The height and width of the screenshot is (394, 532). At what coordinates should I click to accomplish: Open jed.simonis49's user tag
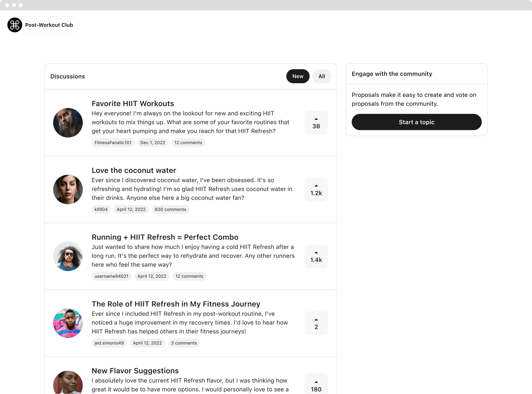(109, 343)
